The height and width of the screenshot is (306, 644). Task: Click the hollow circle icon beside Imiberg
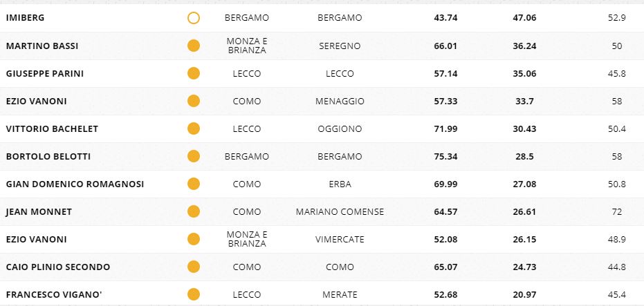tap(194, 18)
